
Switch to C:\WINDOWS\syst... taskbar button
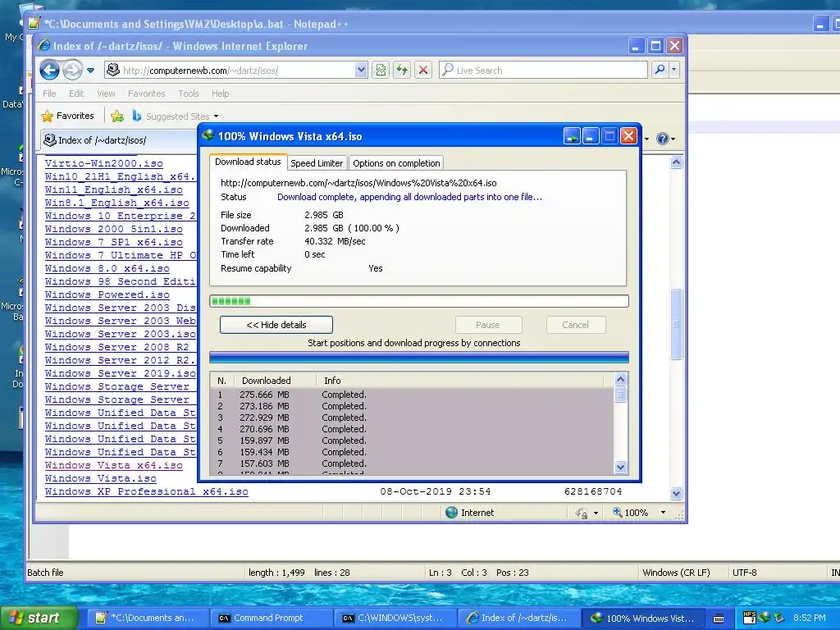tap(395, 619)
